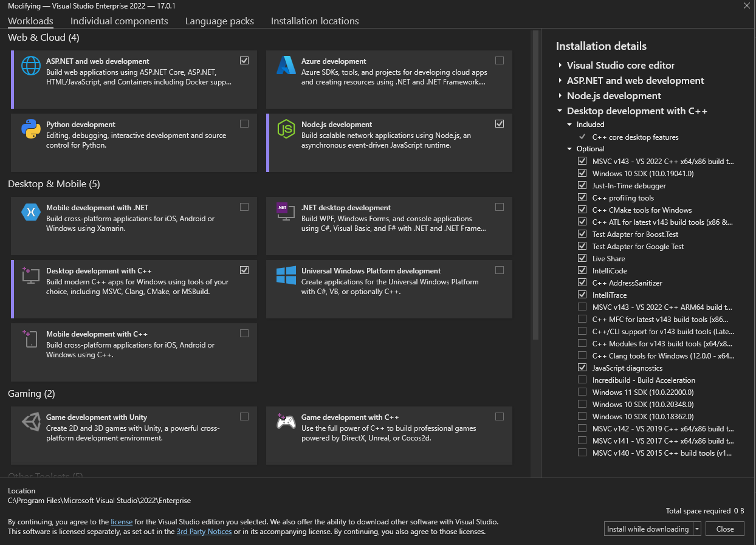Screen dimensions: 756x545
Task: Collapse the Optional components section
Action: [569, 149]
